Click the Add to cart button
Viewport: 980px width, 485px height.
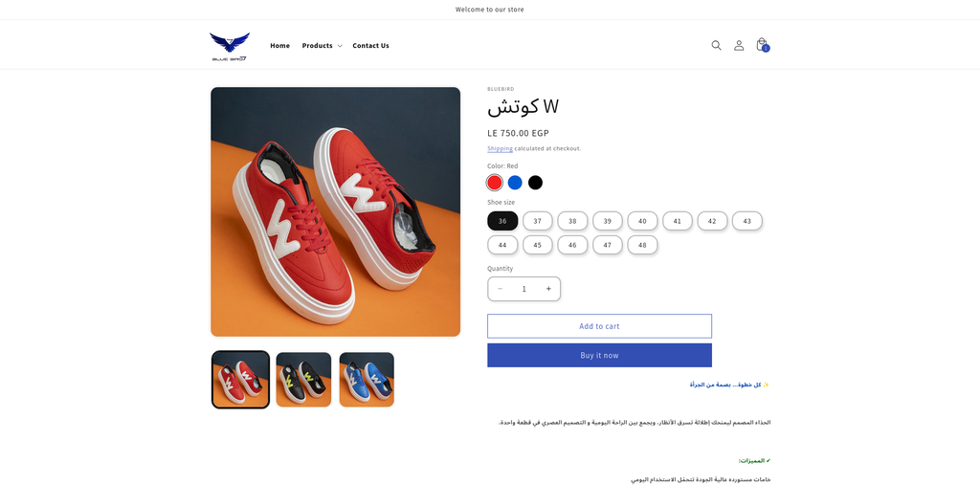[x=599, y=326]
